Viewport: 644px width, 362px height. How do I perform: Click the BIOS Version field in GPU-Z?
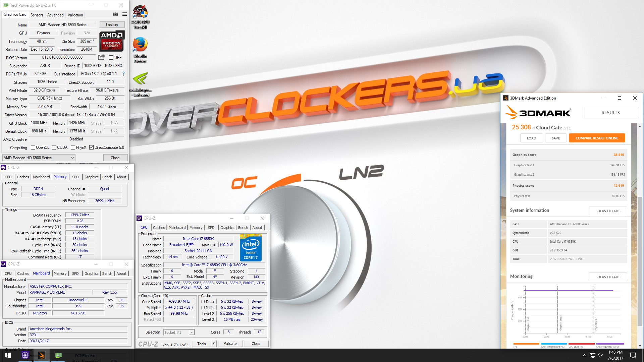pyautogui.click(x=62, y=57)
